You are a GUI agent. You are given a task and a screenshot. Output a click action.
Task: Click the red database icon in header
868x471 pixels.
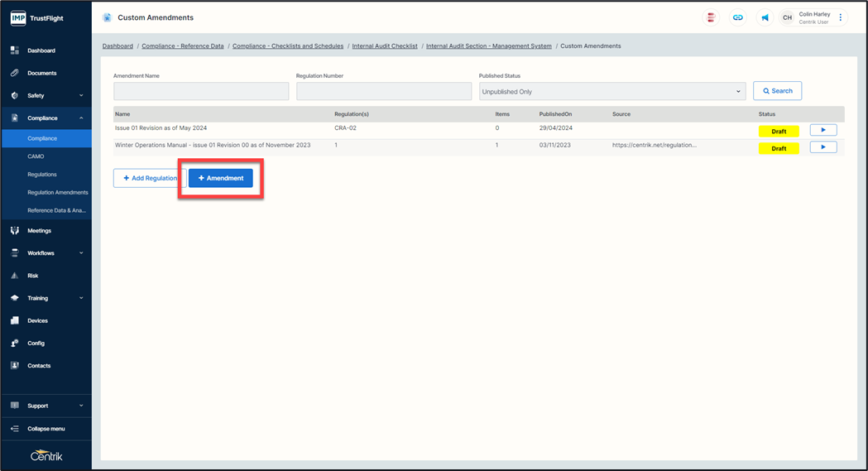pyautogui.click(x=710, y=17)
